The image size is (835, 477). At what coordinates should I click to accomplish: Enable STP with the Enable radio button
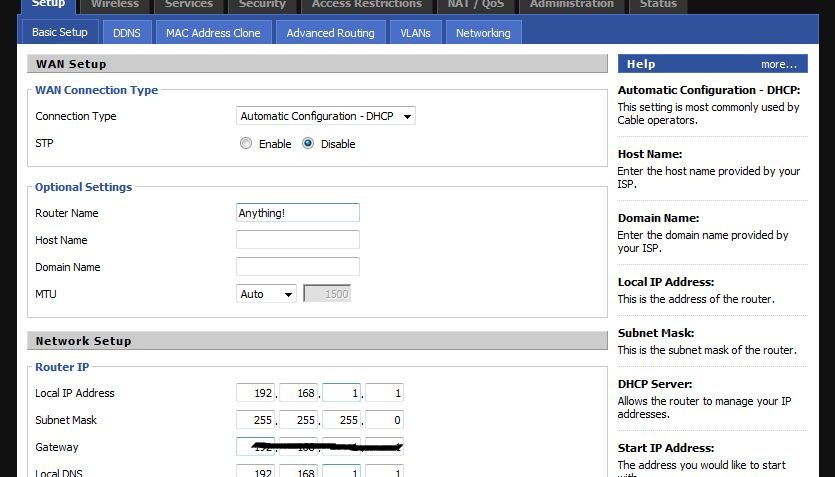[x=246, y=144]
